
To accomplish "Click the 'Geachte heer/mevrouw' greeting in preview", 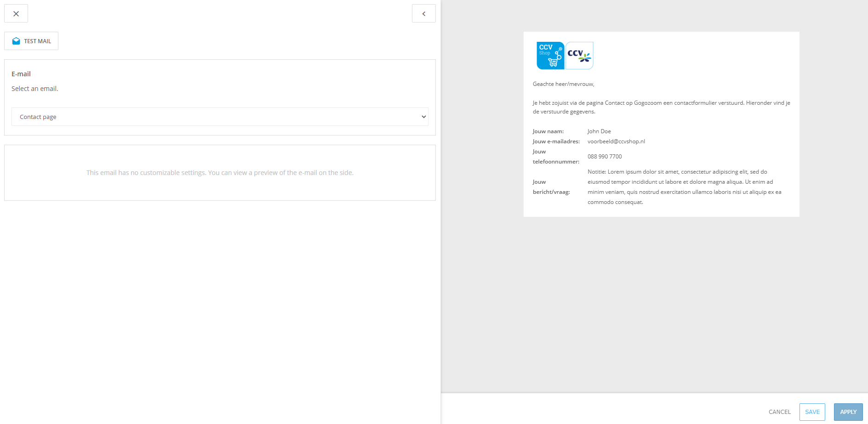I will [x=563, y=84].
